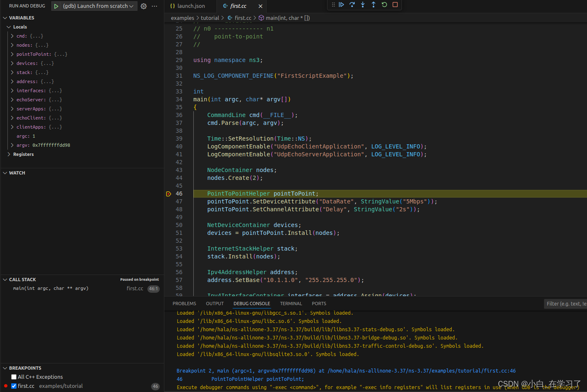The image size is (587, 392).
Task: Restart the debug session
Action: pos(383,5)
